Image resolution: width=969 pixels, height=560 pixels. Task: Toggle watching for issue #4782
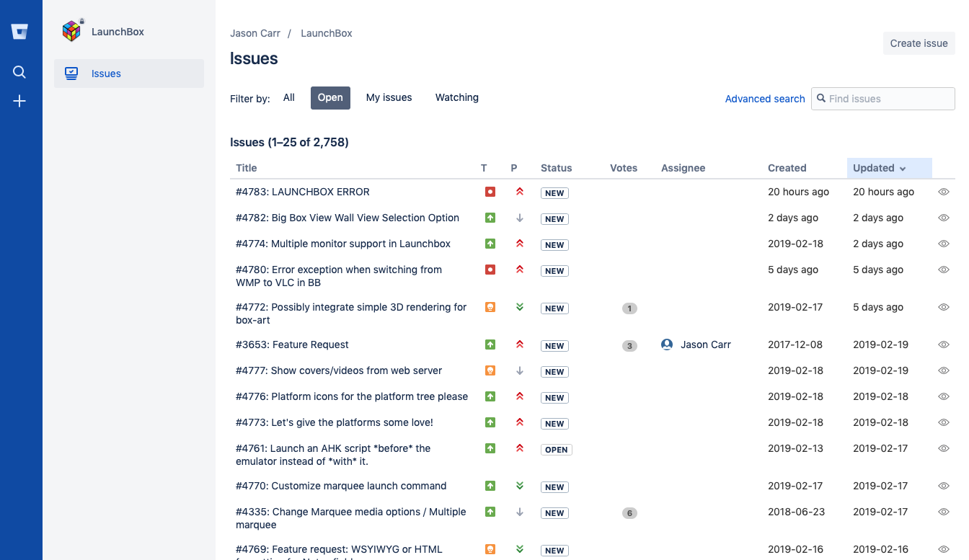point(944,218)
